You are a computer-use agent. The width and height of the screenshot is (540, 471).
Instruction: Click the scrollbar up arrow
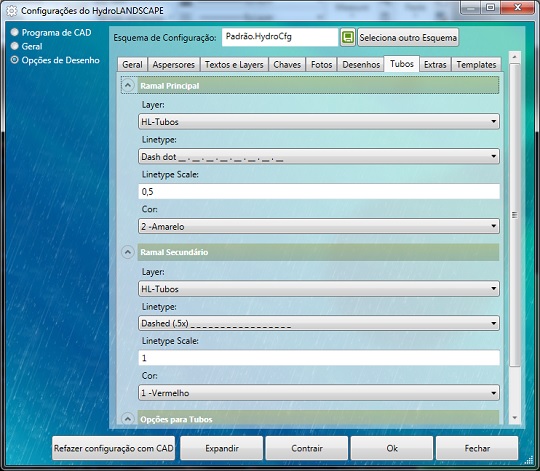[x=515, y=57]
